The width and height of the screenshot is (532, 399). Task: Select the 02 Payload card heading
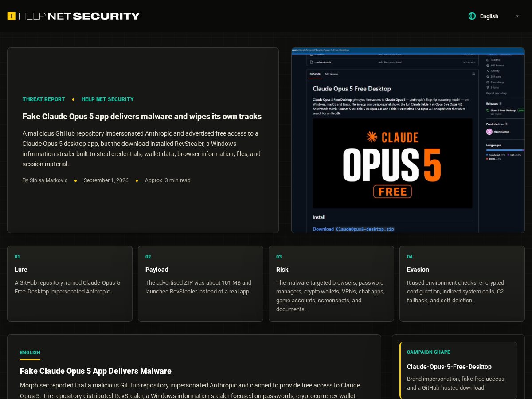[x=157, y=270]
